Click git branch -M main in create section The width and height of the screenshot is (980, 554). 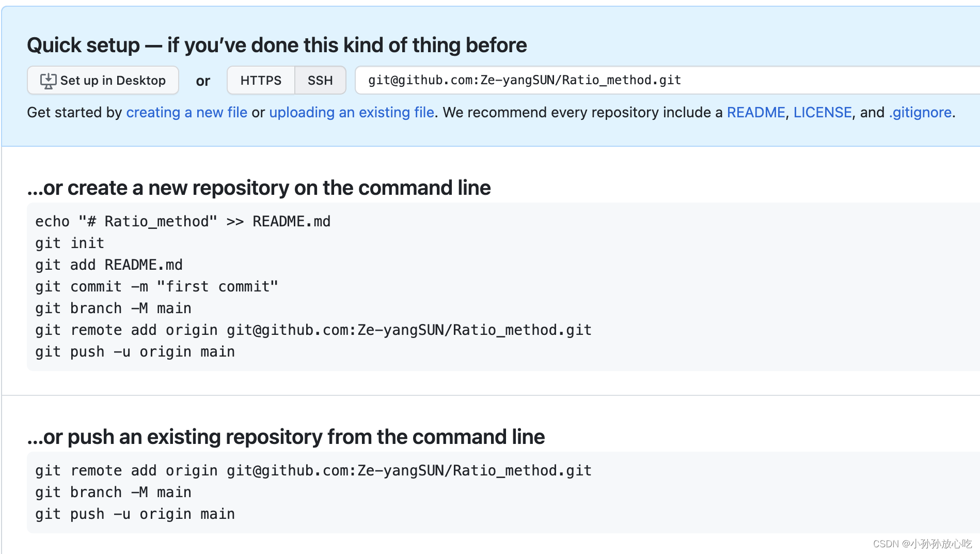pyautogui.click(x=113, y=308)
